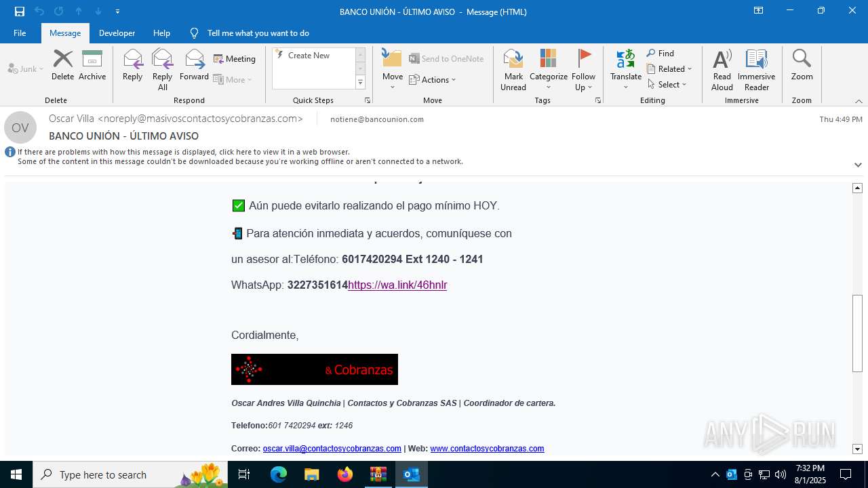Click the Previous Item up arrow
The height and width of the screenshot is (488, 868).
[79, 12]
